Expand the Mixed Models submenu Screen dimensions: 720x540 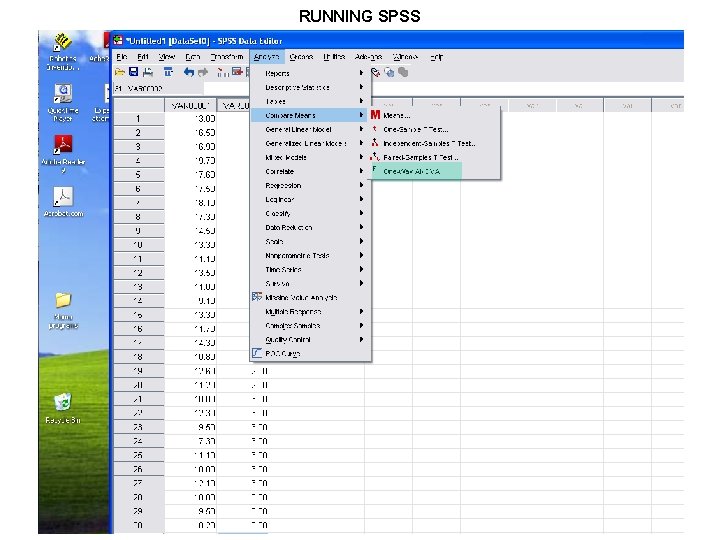(x=310, y=158)
